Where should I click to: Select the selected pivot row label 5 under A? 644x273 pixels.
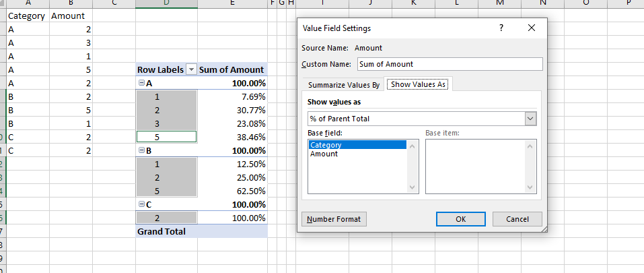pyautogui.click(x=166, y=137)
